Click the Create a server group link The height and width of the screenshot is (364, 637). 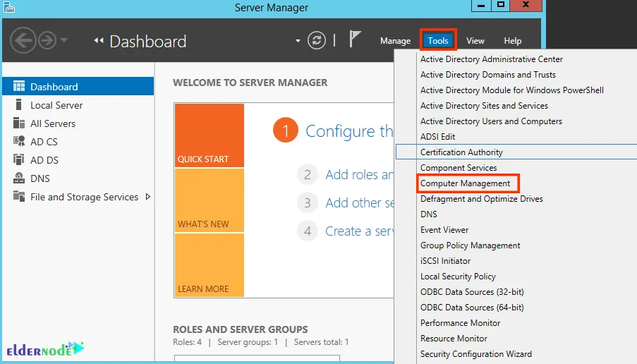coord(359,231)
